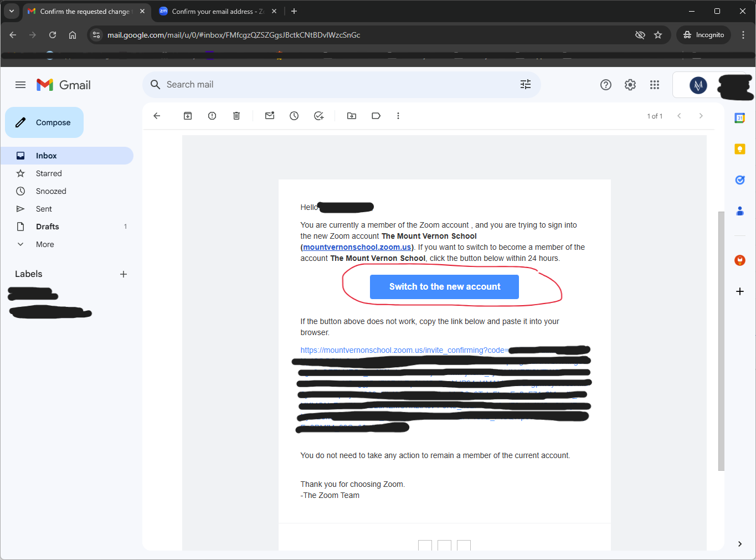Archive this email

coord(188,116)
